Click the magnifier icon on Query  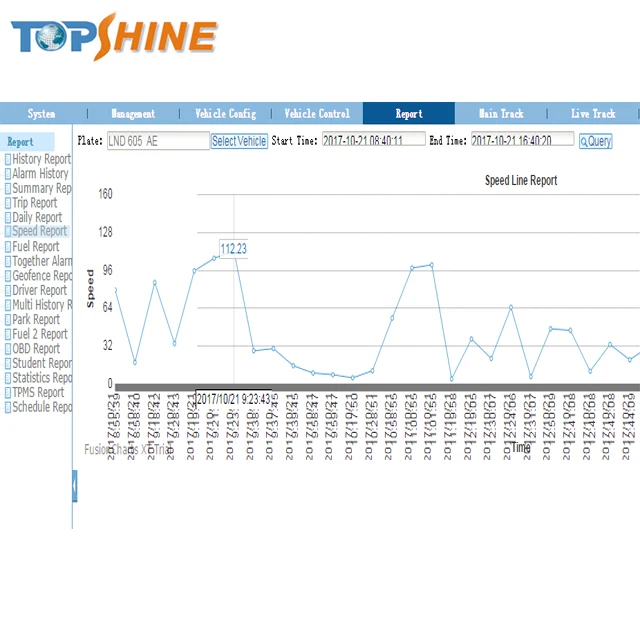(584, 142)
